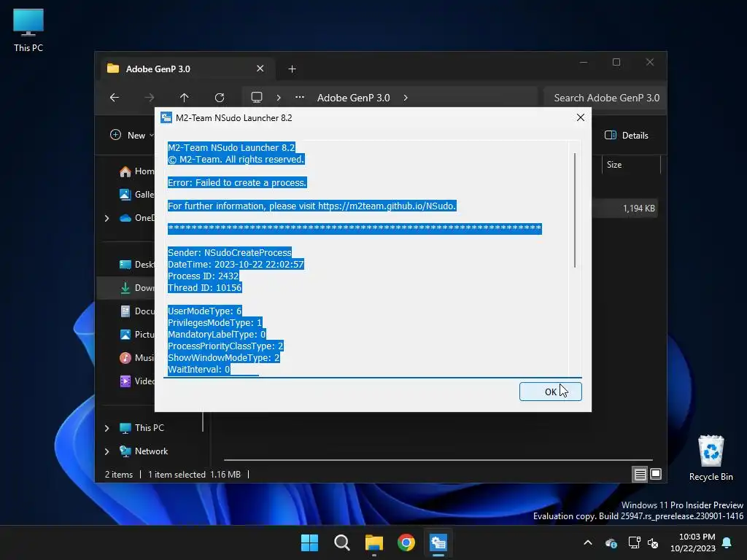
Task: Open Pictures in Explorer quick access
Action: click(x=136, y=334)
